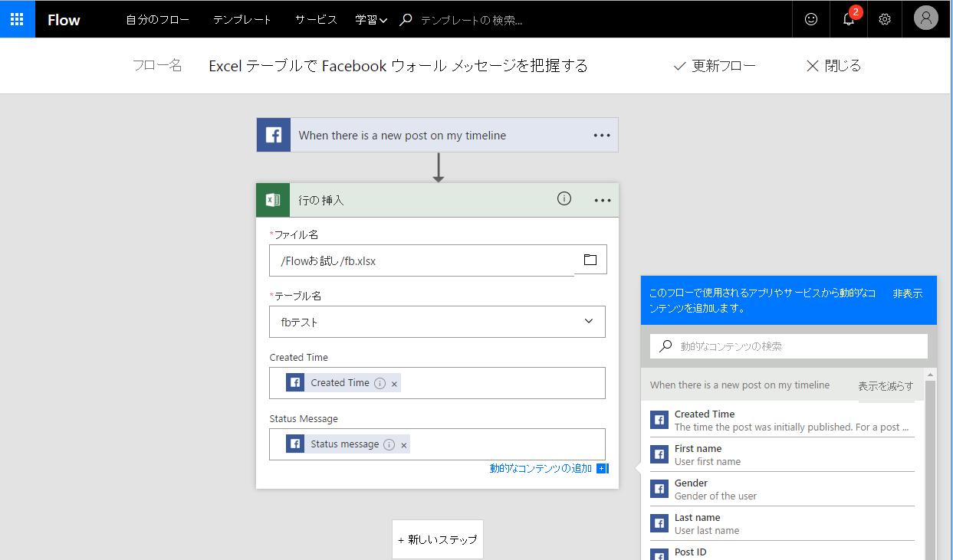Click the scrollbar up arrow in panel
This screenshot has width=953, height=560.
click(x=931, y=375)
